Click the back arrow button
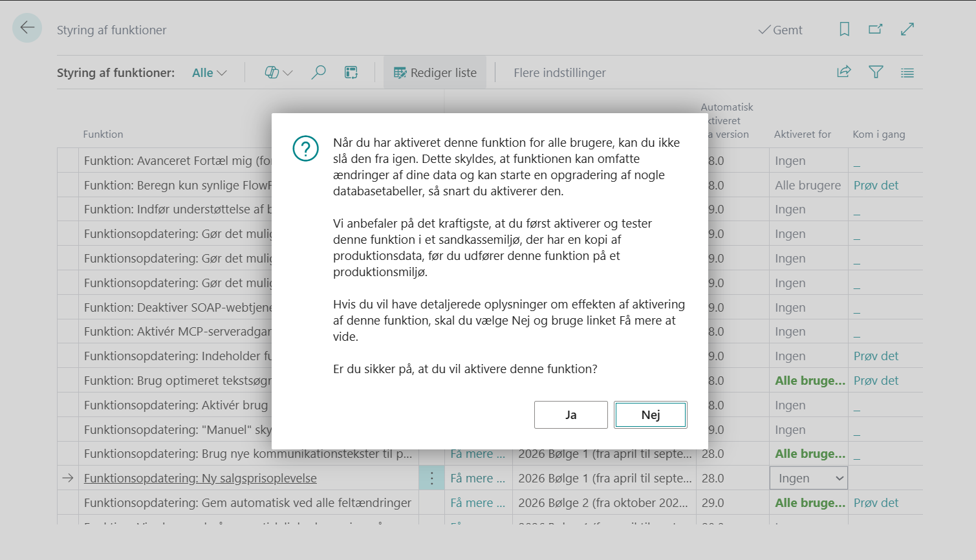The image size is (976, 560). point(27,28)
